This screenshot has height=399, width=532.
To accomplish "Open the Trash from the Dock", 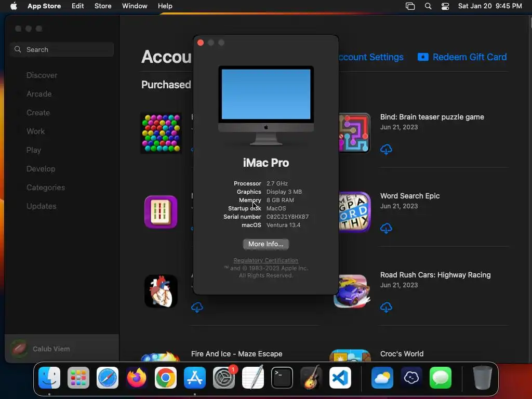I will [482, 378].
